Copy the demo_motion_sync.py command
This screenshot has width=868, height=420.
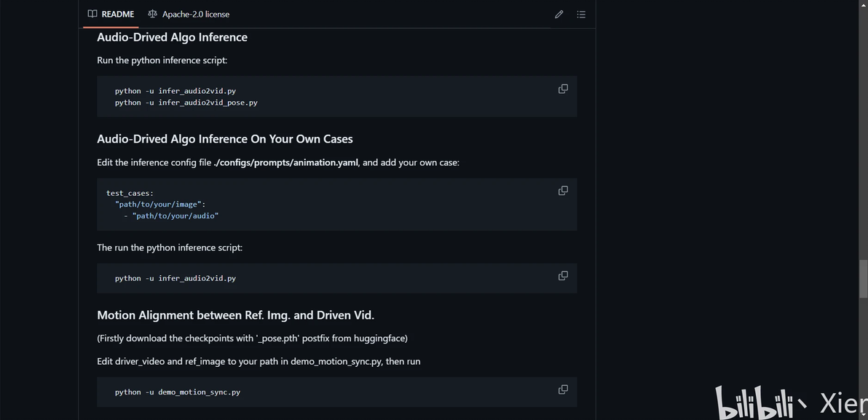click(x=563, y=389)
